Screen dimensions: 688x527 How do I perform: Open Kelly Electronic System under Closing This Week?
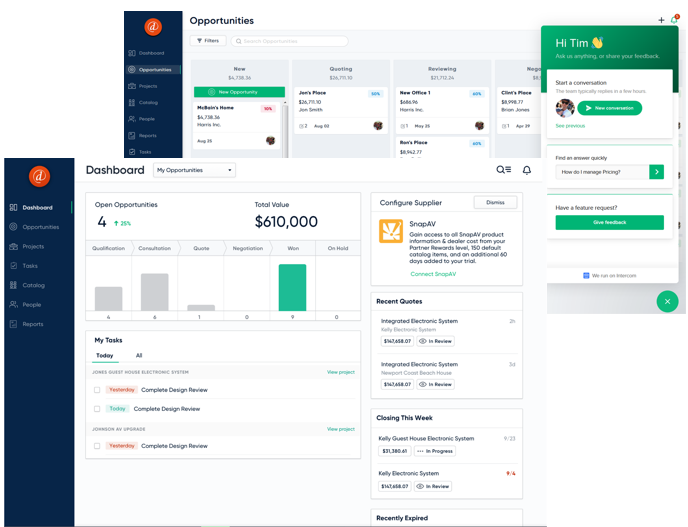[408, 473]
